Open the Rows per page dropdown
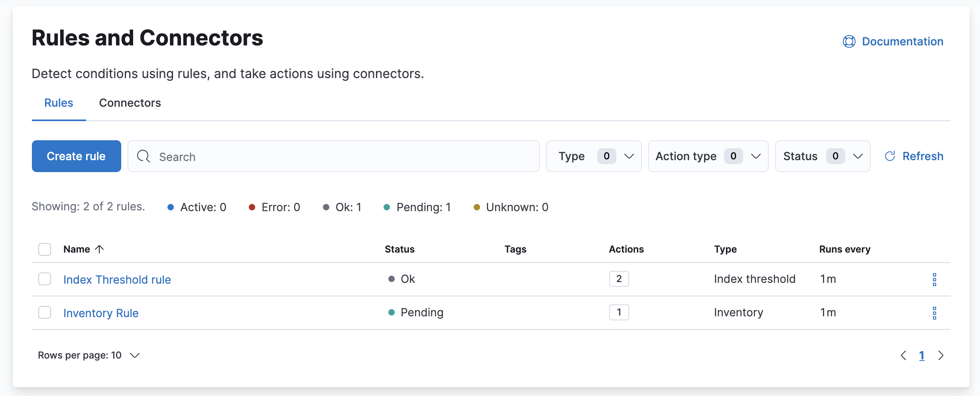 point(89,355)
